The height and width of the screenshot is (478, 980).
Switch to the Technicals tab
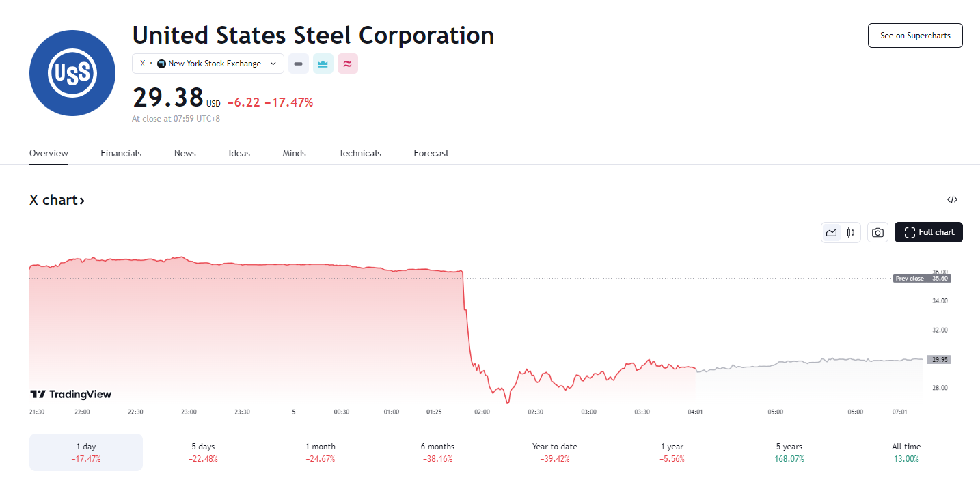pyautogui.click(x=359, y=153)
